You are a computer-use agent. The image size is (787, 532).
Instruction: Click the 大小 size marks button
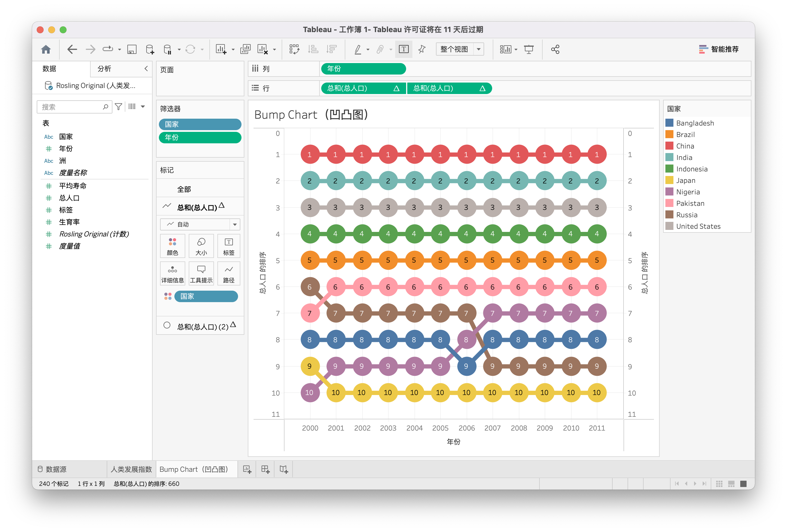(201, 246)
